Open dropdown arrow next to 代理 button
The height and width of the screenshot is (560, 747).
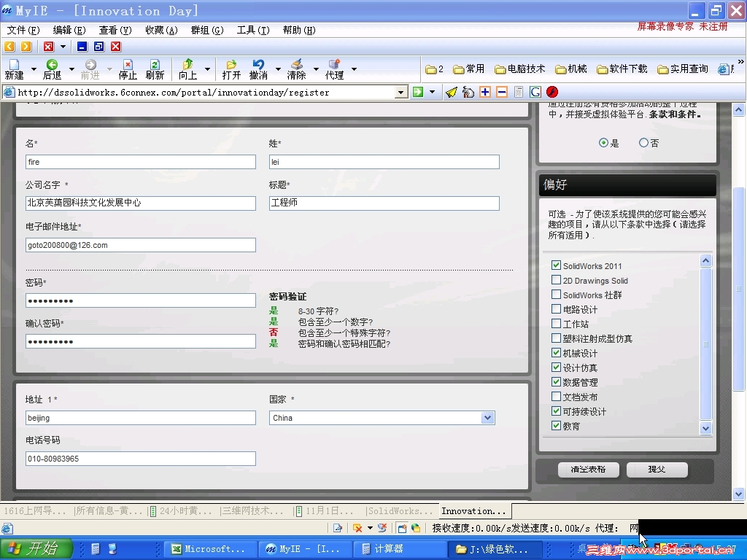tap(354, 69)
